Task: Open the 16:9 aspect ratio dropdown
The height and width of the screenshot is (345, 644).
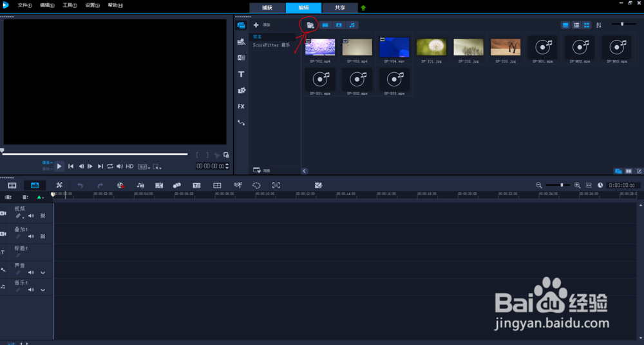Action: (144, 166)
